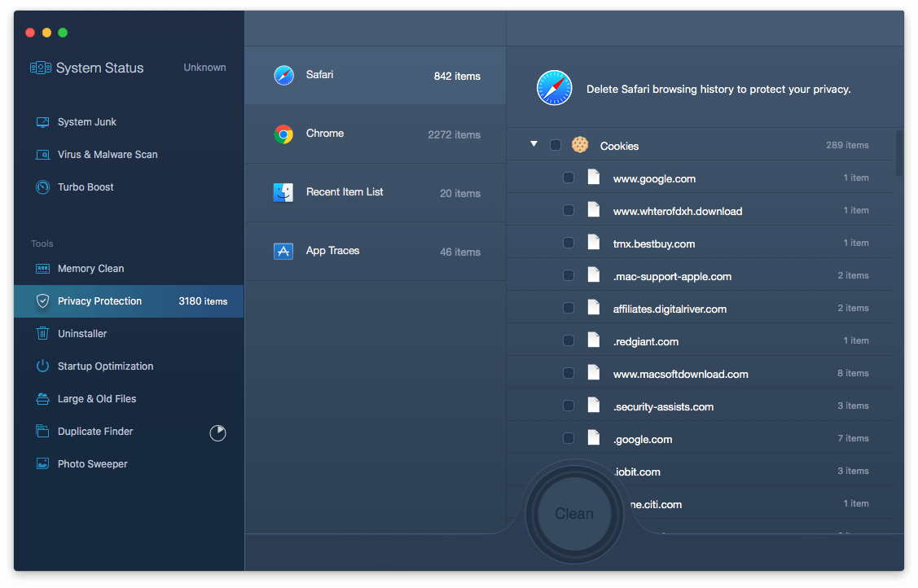Screen dimensions: 918x588
Task: Click the Chrome logo icon
Action: pos(284,134)
